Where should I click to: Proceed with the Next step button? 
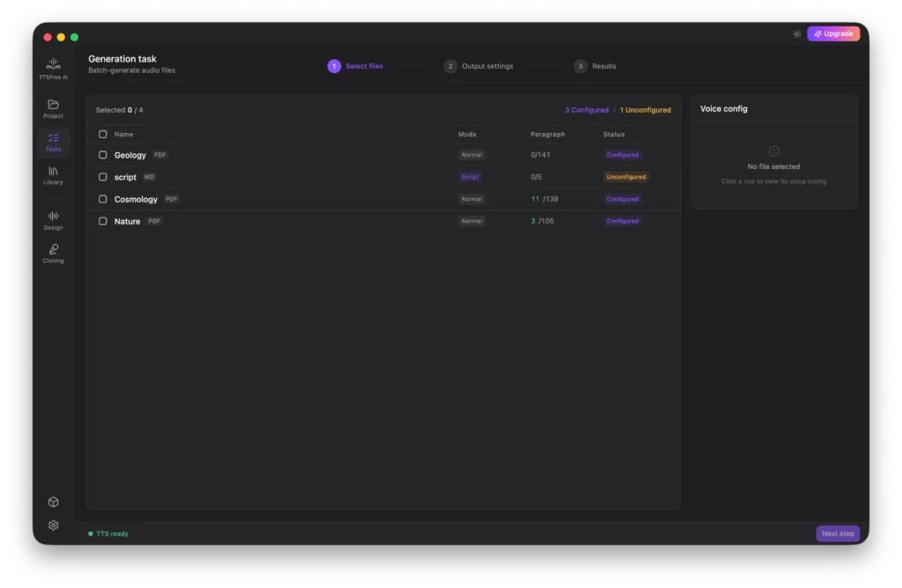pos(838,533)
